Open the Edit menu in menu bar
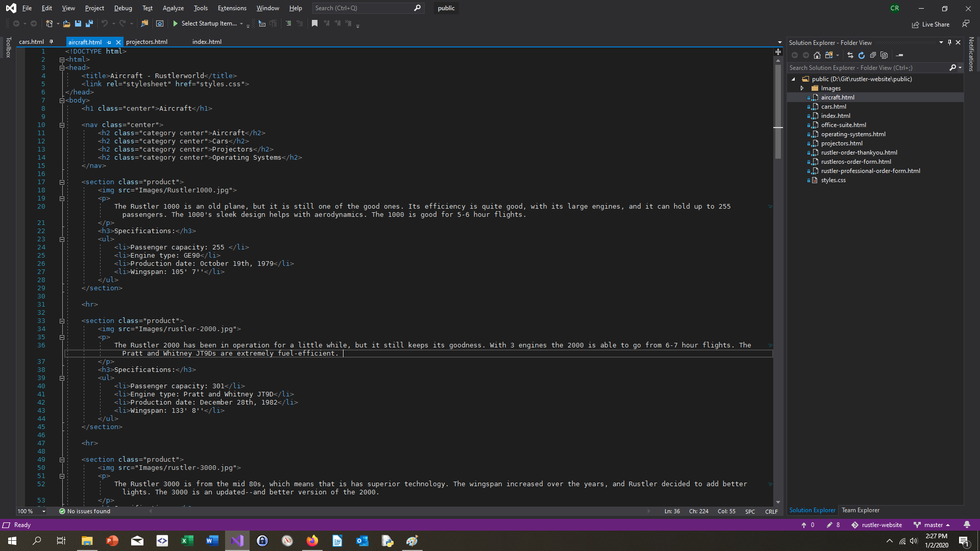Screen dimensions: 980x551 [47, 8]
